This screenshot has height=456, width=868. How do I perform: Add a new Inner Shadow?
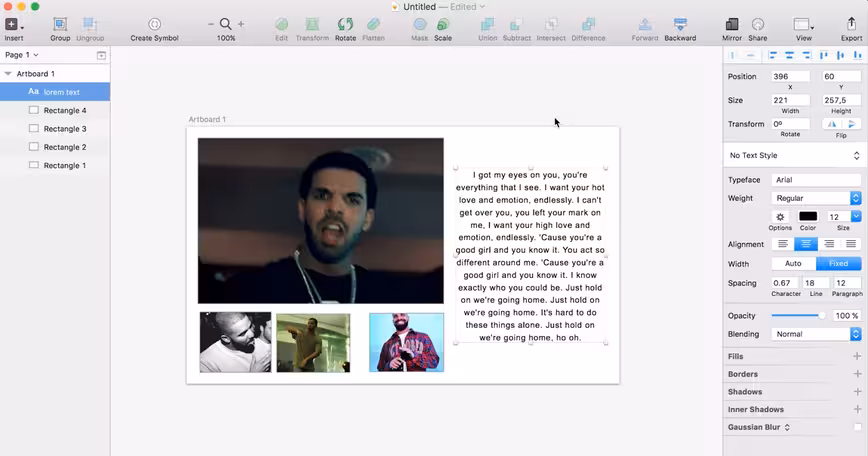[857, 410]
